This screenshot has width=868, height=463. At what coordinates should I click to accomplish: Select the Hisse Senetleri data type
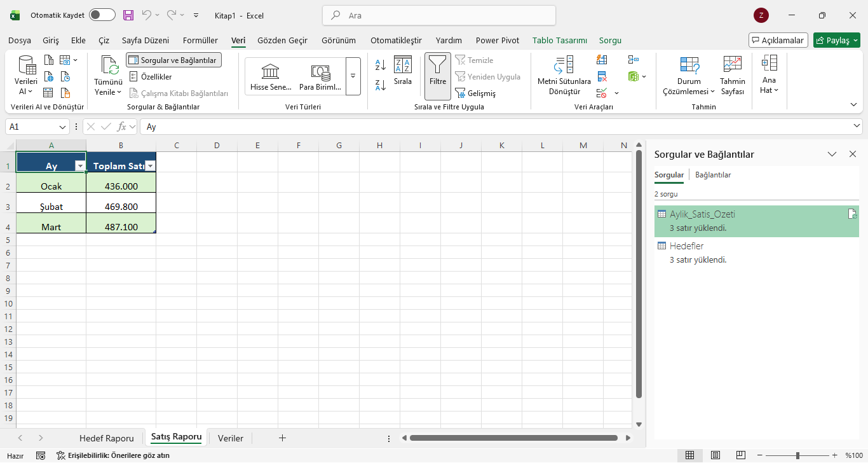(x=271, y=76)
